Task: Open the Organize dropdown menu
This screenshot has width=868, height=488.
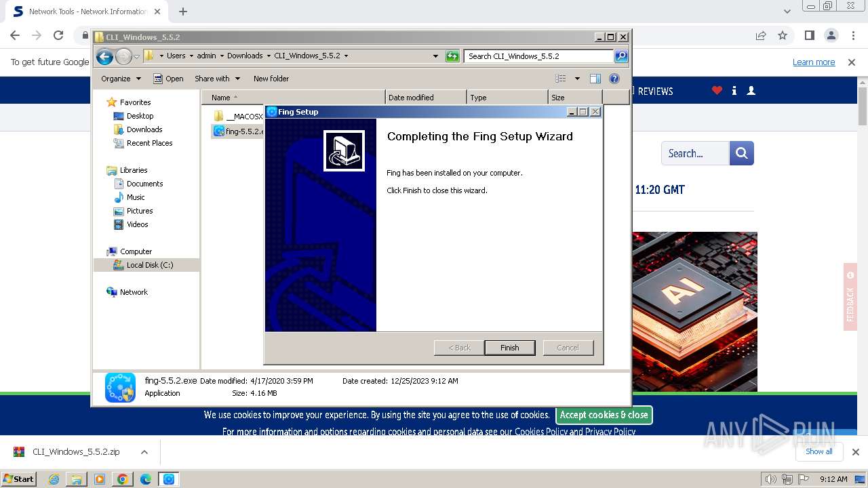Action: [121, 79]
